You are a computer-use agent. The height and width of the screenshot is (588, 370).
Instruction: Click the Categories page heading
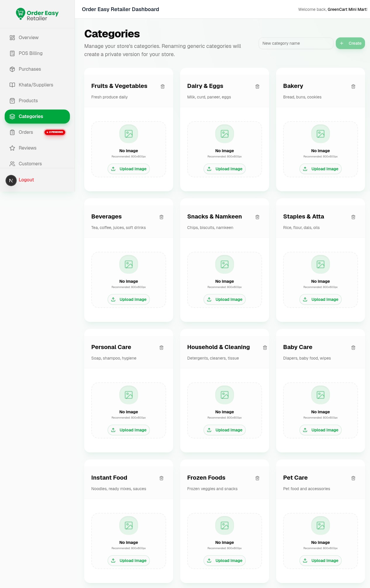112,34
